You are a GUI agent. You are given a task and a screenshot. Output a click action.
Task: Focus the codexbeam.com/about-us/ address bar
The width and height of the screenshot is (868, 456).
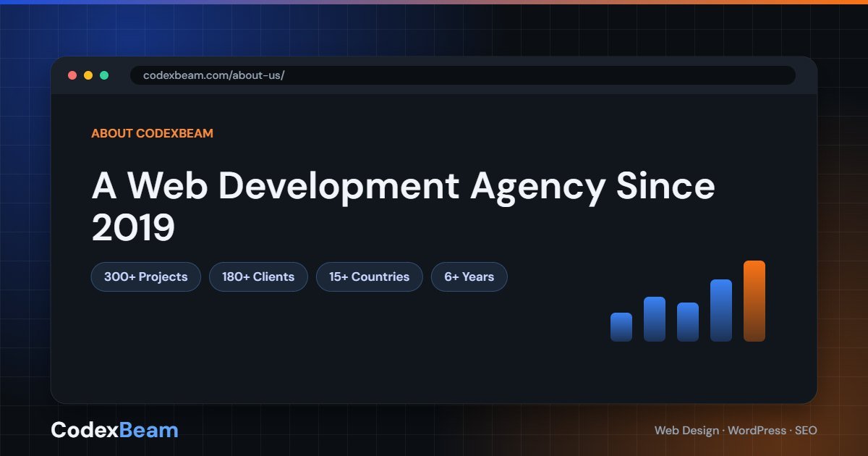coord(463,75)
